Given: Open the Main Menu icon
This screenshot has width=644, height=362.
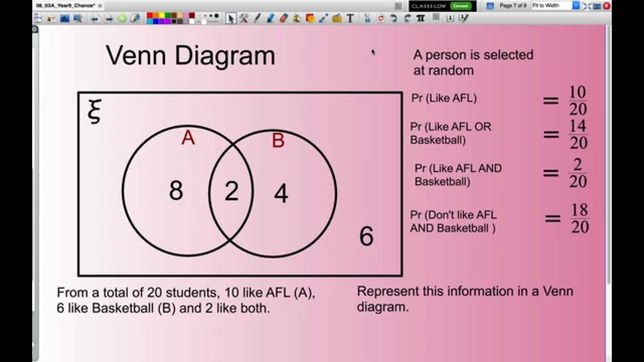Looking at the screenshot, I should coord(38,19).
